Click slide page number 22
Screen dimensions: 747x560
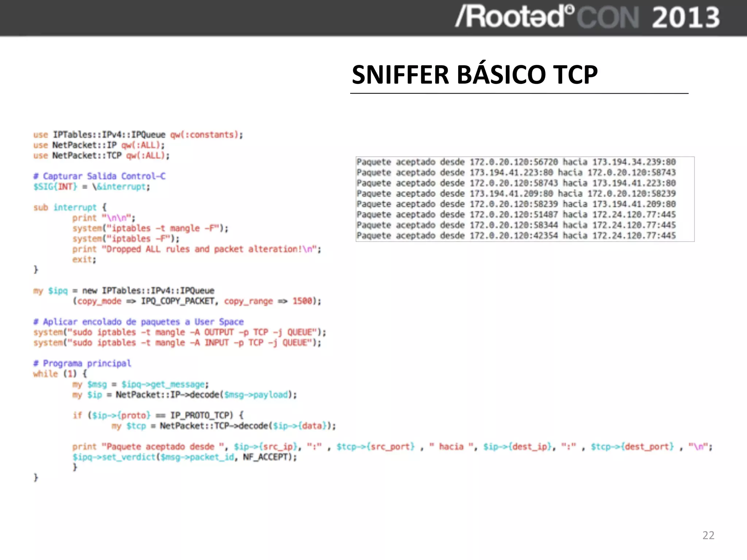click(x=708, y=535)
